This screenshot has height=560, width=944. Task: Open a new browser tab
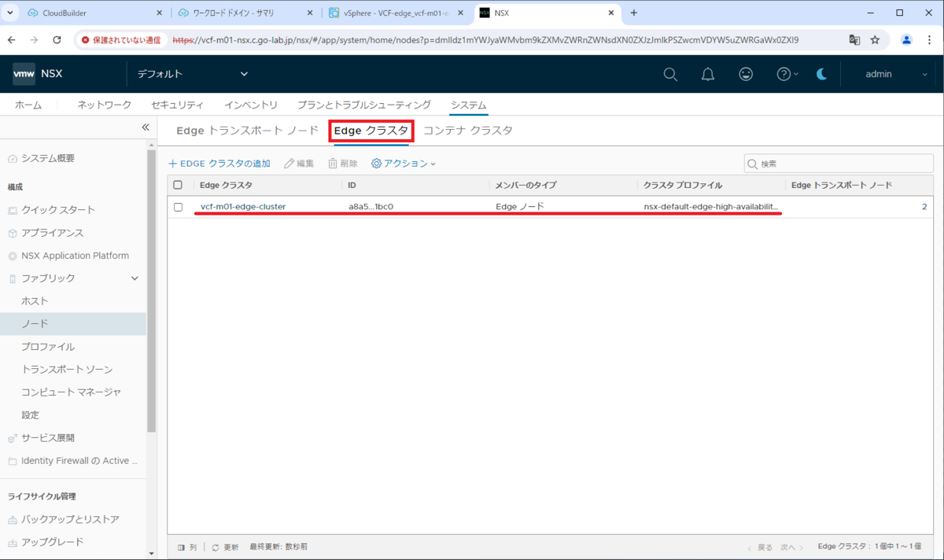click(634, 13)
